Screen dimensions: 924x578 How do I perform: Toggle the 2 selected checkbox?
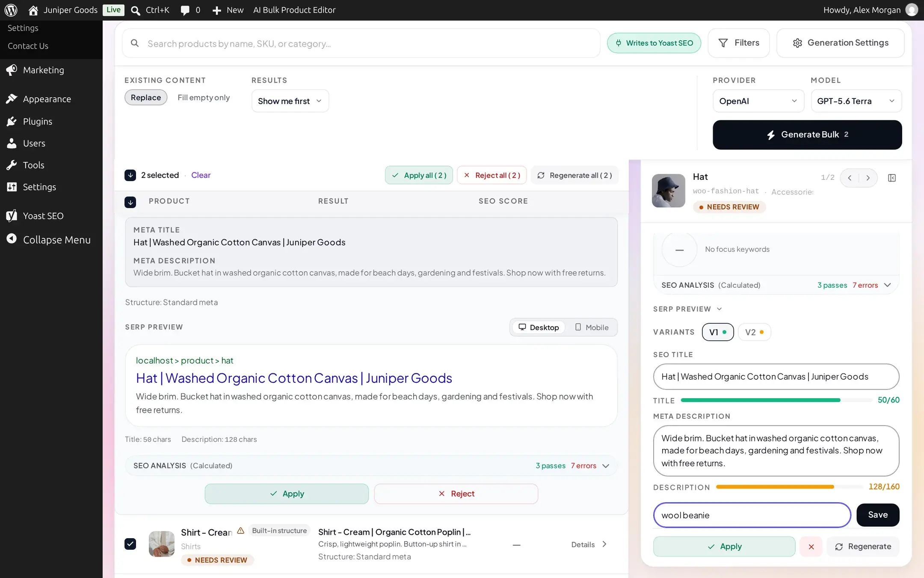(130, 175)
